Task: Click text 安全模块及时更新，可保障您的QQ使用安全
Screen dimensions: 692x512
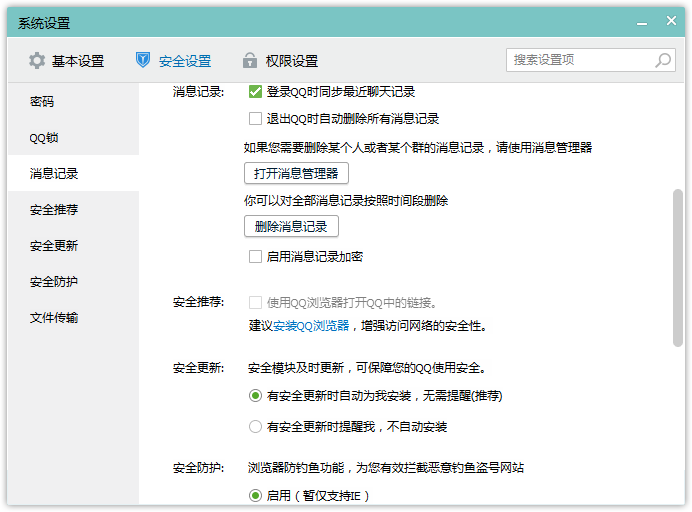Action: coord(366,368)
